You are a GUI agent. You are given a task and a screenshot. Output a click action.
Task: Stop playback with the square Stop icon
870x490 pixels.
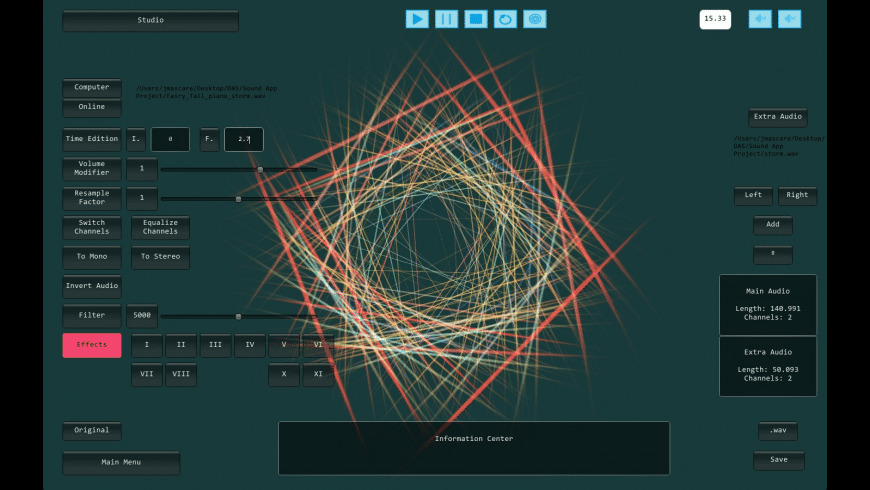476,19
